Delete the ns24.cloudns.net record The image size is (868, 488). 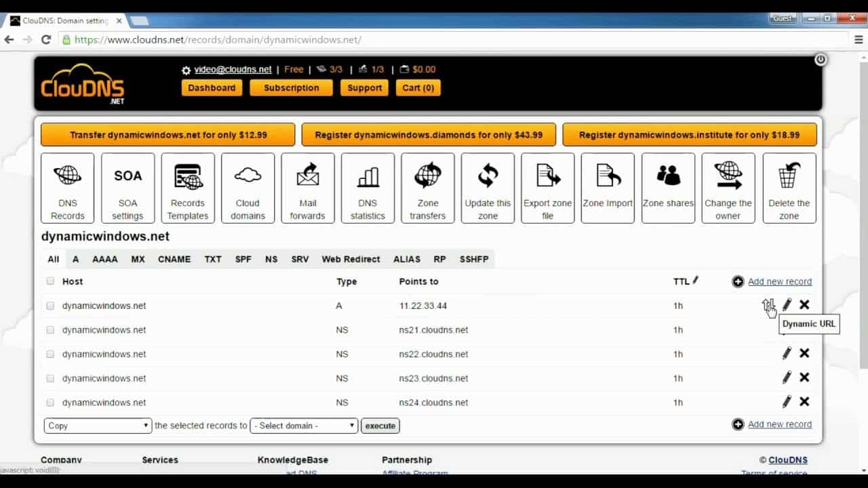pyautogui.click(x=804, y=402)
